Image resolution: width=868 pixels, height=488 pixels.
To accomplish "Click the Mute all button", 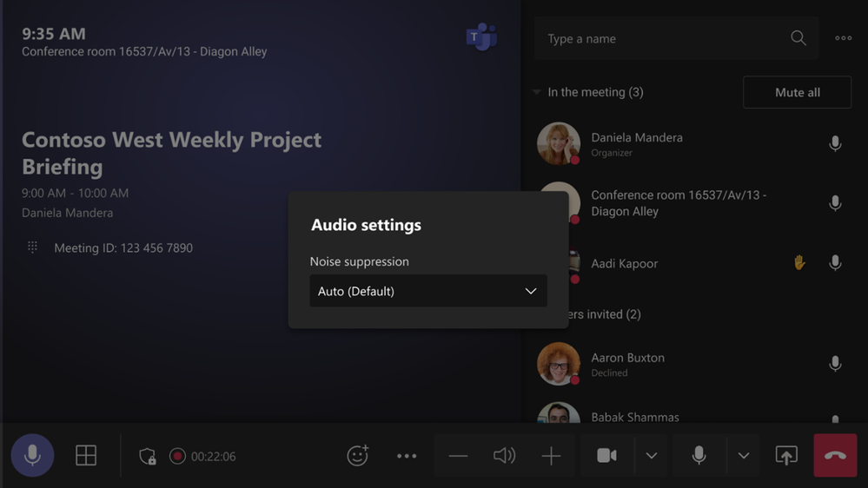I will tap(797, 92).
